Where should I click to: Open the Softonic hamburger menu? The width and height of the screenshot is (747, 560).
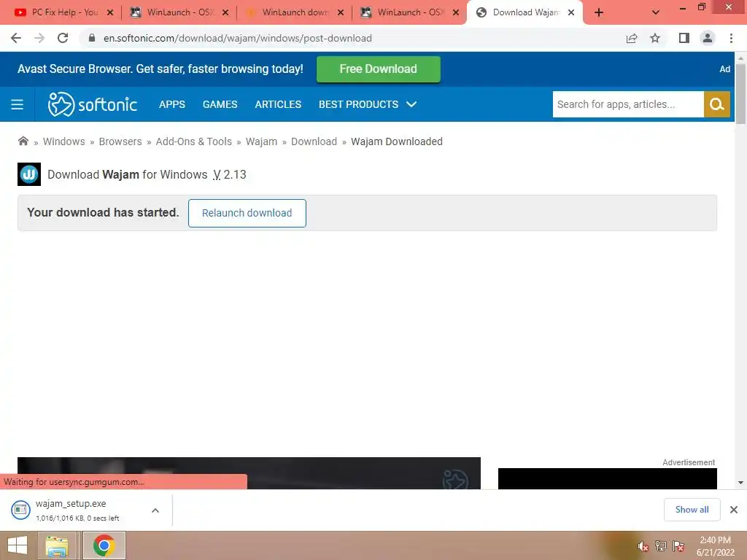tap(18, 104)
